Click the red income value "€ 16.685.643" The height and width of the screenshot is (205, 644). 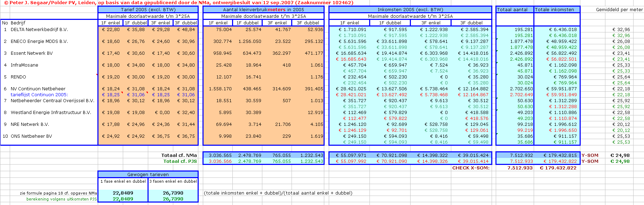click(x=351, y=59)
